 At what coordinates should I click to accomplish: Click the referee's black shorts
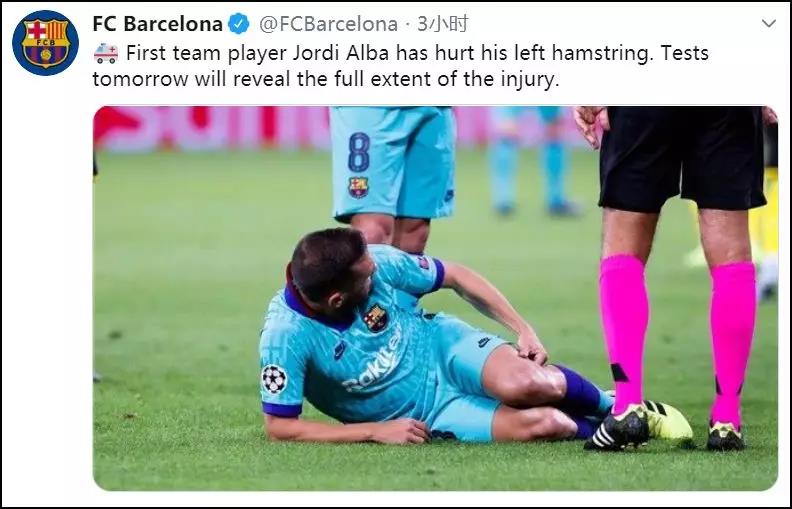click(682, 158)
